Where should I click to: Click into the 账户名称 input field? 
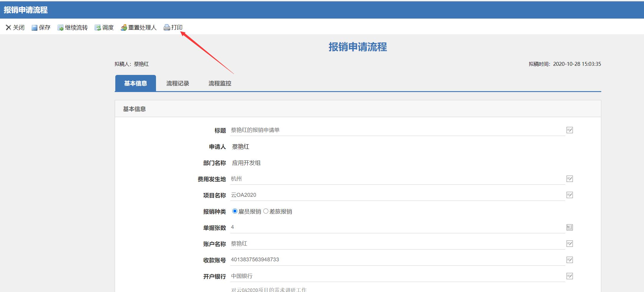(397, 244)
